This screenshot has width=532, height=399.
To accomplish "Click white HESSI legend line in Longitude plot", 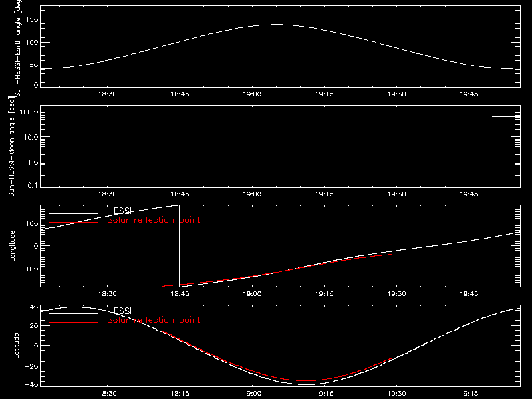I will (x=74, y=213).
